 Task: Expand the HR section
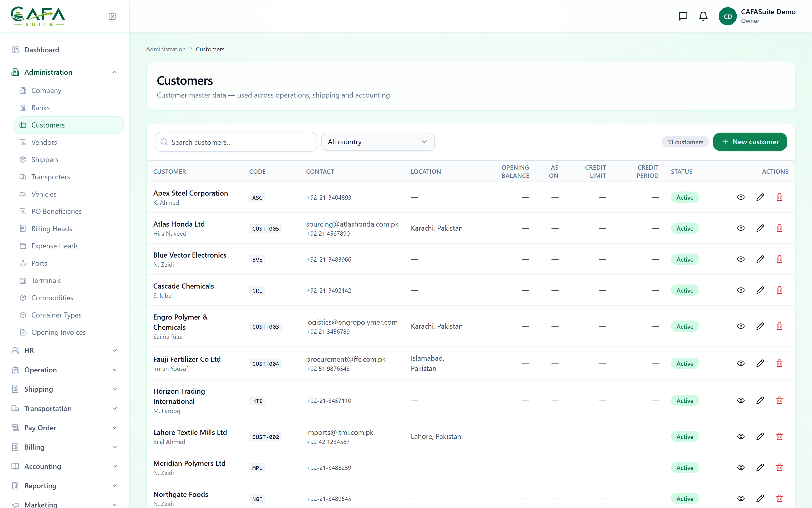coord(64,351)
